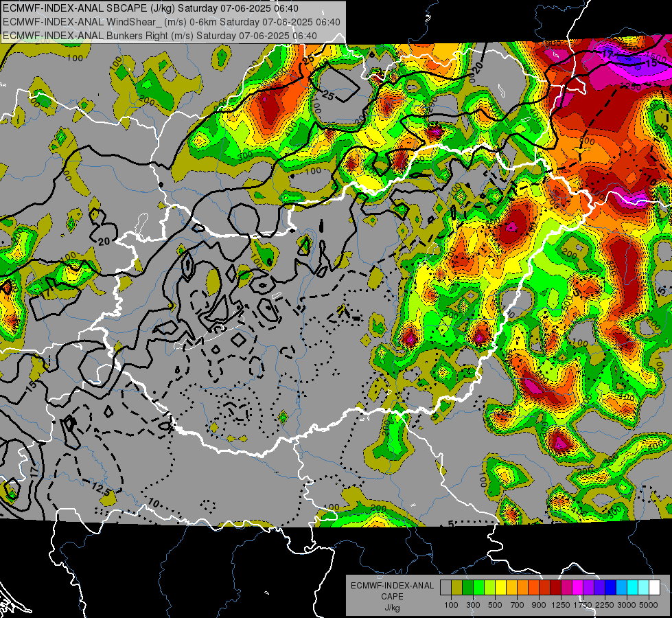Pick the purple swatch after the 1750 tick
Screen dimensions: 672x618
point(589,588)
